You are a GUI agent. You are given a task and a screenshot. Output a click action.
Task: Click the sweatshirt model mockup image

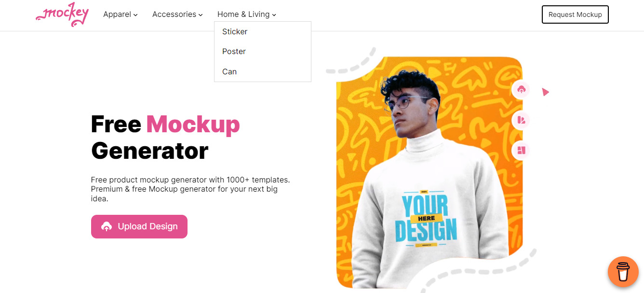tap(429, 172)
